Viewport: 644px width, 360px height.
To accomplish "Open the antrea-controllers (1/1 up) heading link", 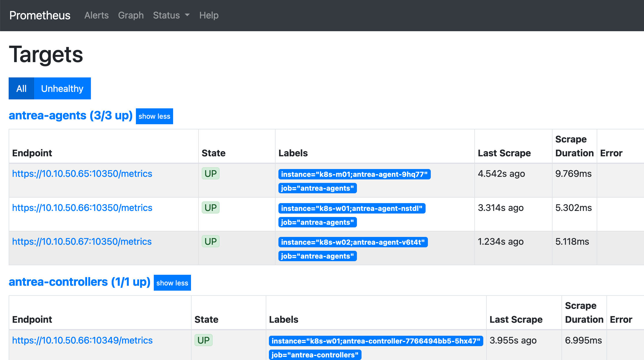I will (x=80, y=282).
